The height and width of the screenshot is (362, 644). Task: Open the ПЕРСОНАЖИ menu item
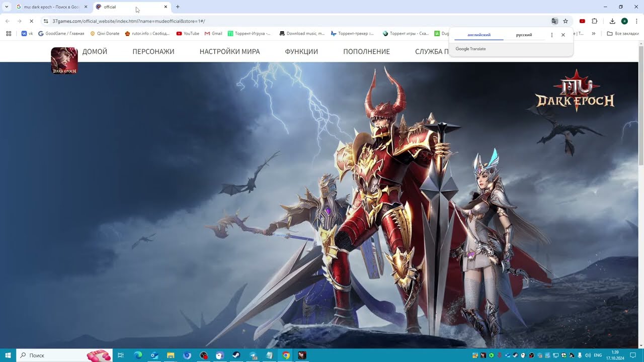(153, 51)
